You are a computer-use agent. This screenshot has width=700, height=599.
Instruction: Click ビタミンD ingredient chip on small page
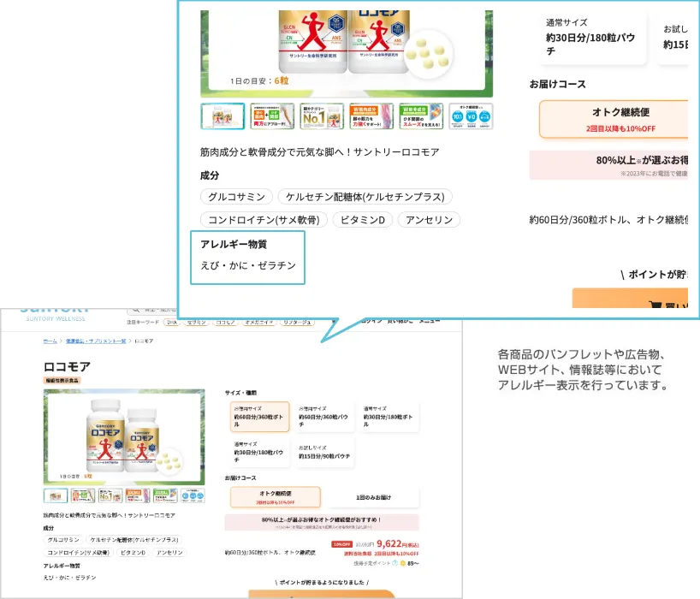[133, 553]
